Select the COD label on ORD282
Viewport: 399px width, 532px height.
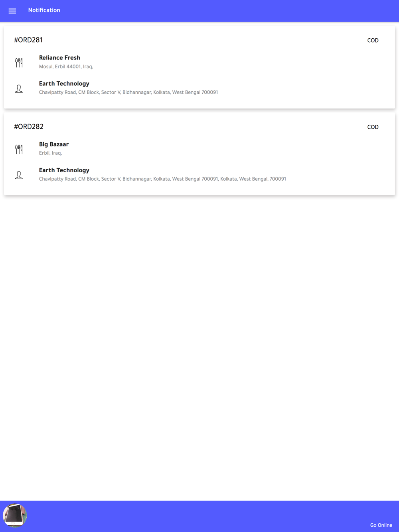pyautogui.click(x=373, y=127)
